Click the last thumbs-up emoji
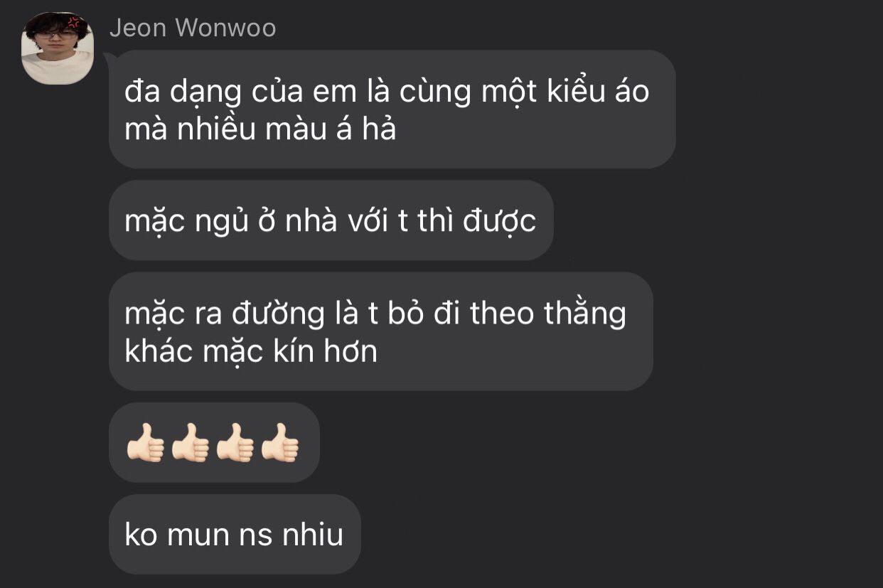Screen dimensions: 883x588 point(279,443)
